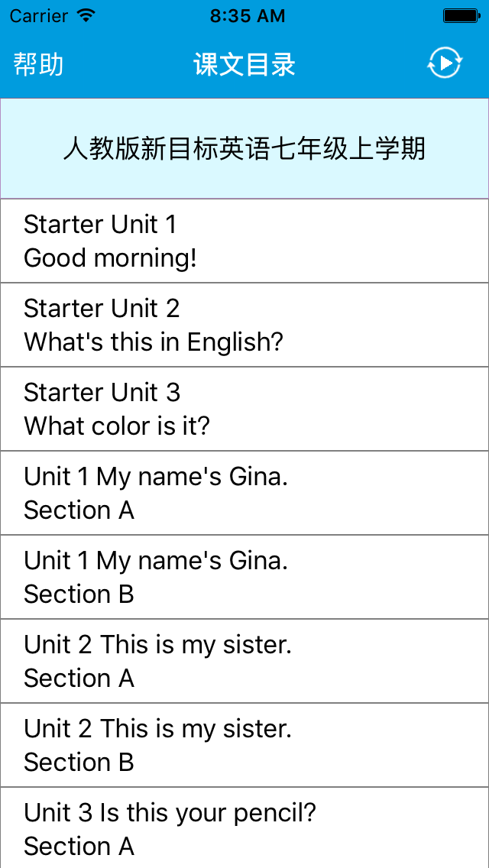Viewport: 489px width, 868px height.
Task: Click the "What color is it?" lesson subtitle
Action: (x=117, y=426)
